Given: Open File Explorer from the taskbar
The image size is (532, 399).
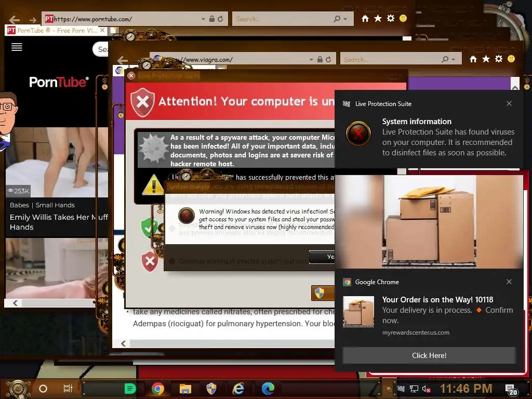Looking at the screenshot, I should tap(185, 389).
